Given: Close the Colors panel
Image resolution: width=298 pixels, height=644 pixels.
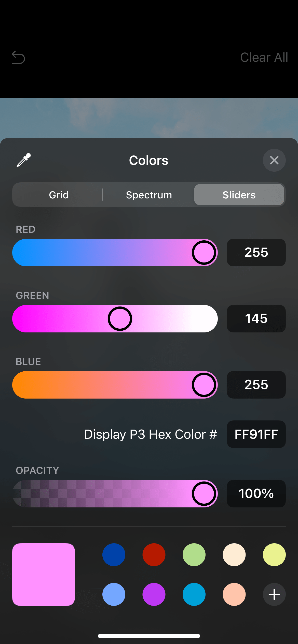Looking at the screenshot, I should point(274,160).
